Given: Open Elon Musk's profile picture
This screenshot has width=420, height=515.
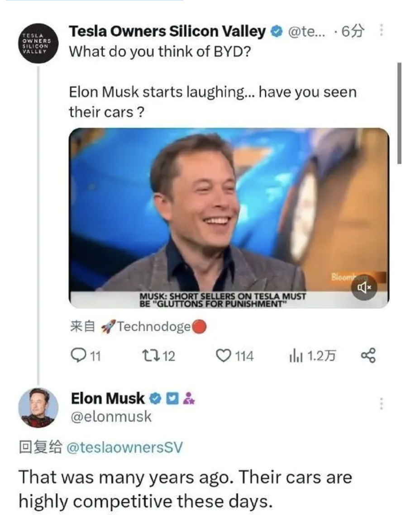Looking at the screenshot, I should pos(38,408).
